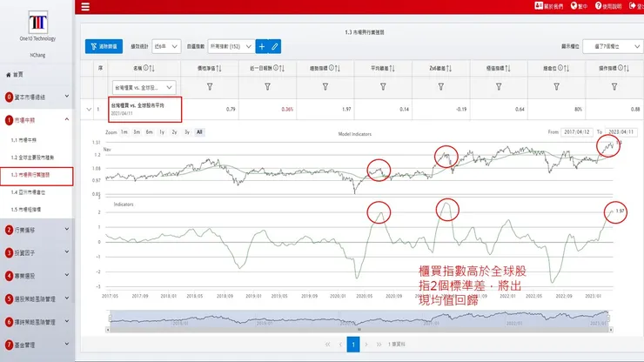This screenshot has height=362, width=644.
Task: Click the blue pencil edit button
Action: click(275, 46)
